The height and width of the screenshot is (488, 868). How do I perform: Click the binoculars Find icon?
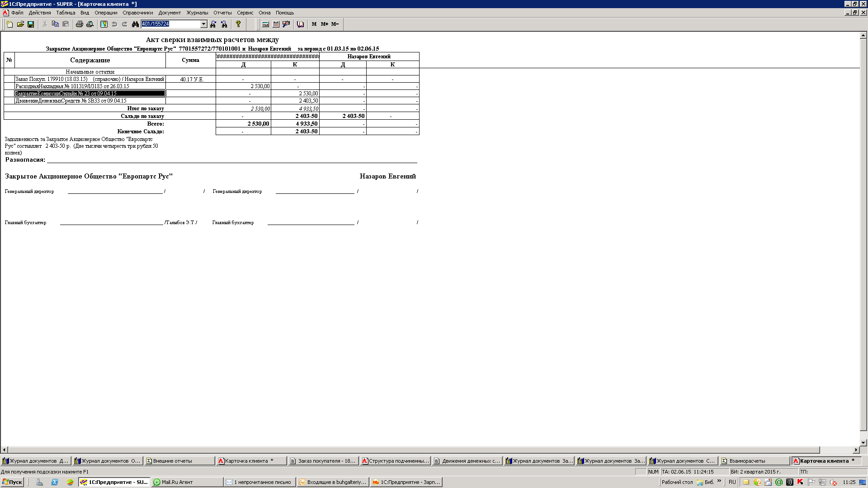click(x=135, y=24)
